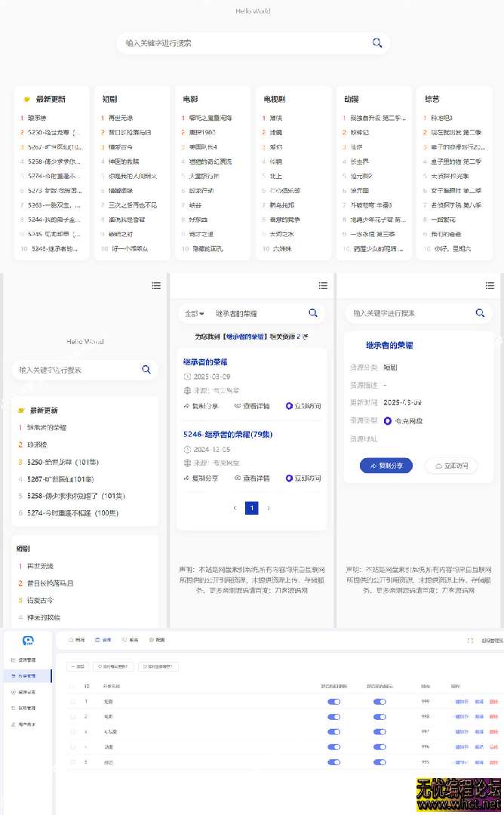
Task: Click the top keyword search input field
Action: (241, 43)
